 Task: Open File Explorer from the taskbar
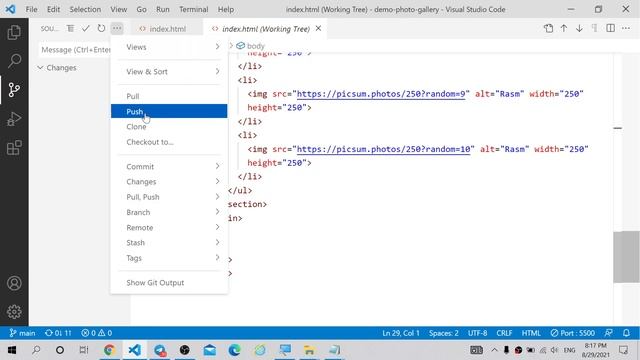coord(309,350)
